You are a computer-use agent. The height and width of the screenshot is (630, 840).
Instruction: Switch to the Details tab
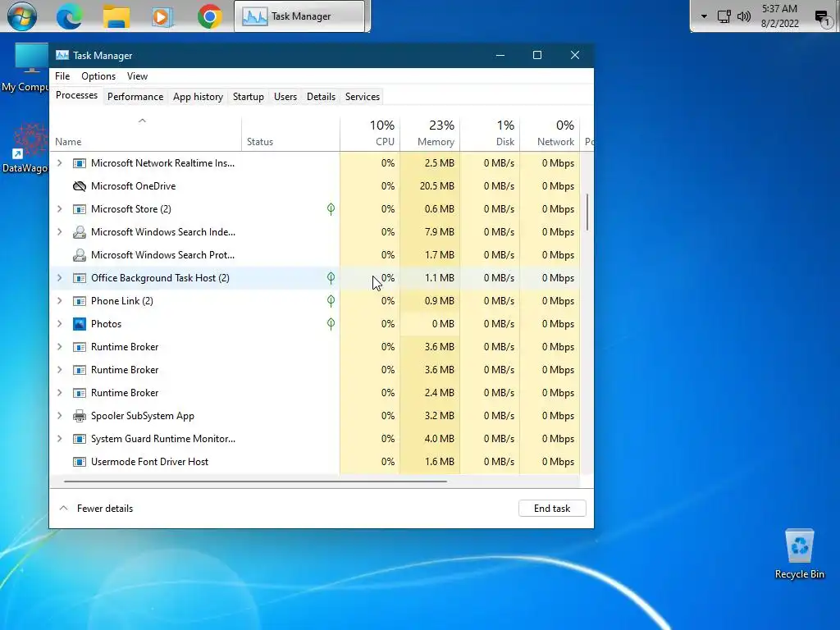click(x=321, y=97)
